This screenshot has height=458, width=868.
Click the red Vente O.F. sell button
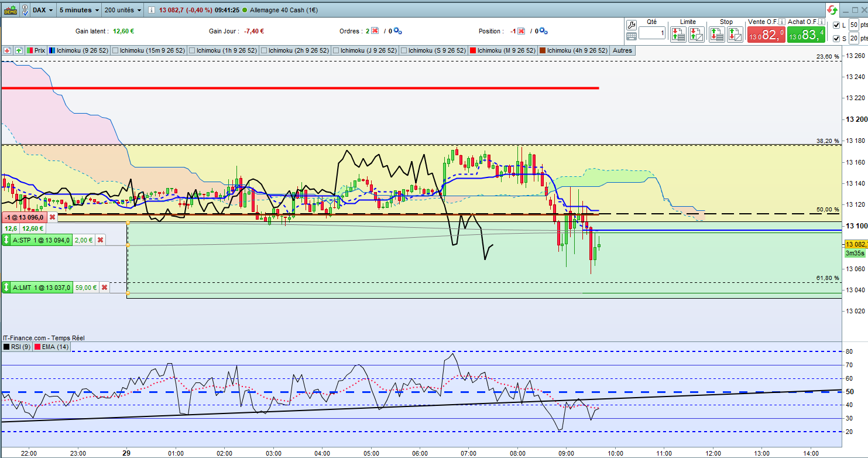(766, 35)
